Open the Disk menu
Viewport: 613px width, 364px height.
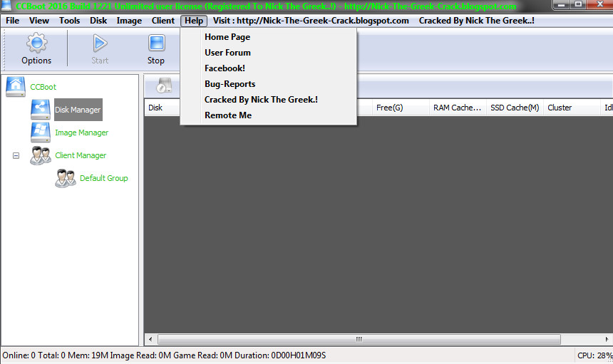[98, 21]
